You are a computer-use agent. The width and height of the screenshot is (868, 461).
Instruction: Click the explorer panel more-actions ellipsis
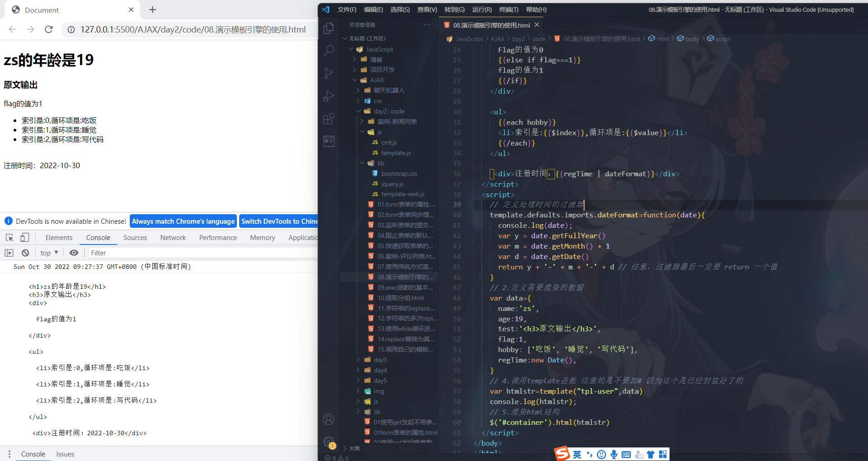tap(427, 25)
